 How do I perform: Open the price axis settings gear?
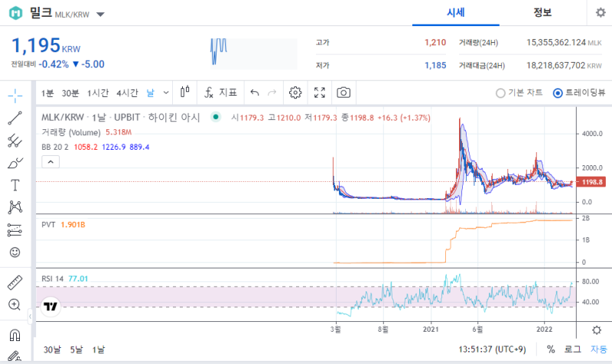tap(597, 330)
